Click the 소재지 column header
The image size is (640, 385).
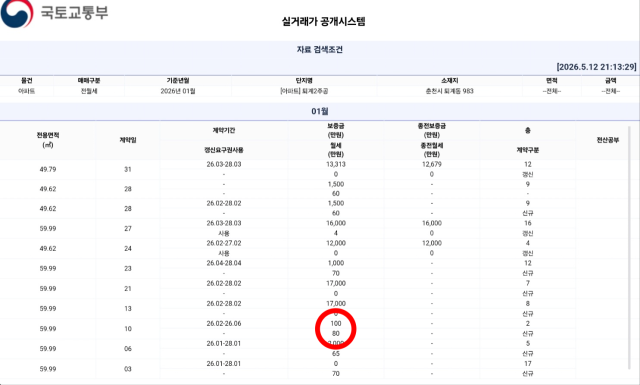click(449, 81)
